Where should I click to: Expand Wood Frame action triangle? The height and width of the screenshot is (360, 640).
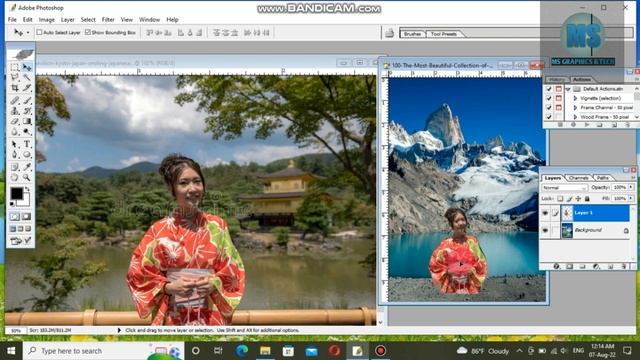(x=575, y=117)
